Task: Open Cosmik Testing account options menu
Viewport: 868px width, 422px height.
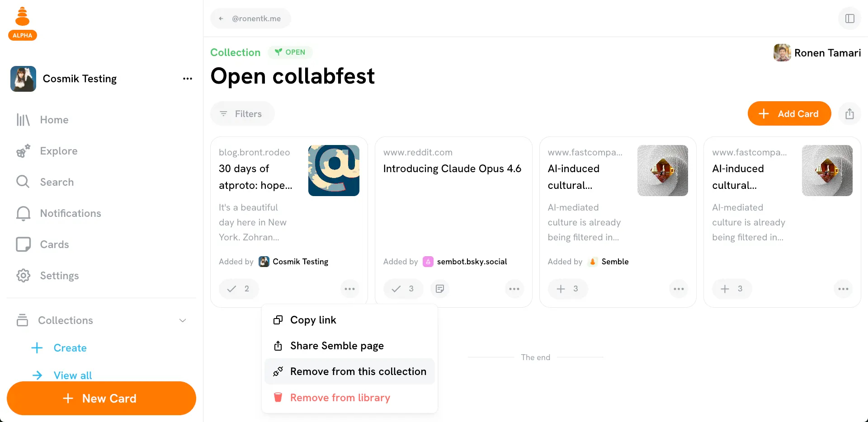Action: tap(187, 79)
